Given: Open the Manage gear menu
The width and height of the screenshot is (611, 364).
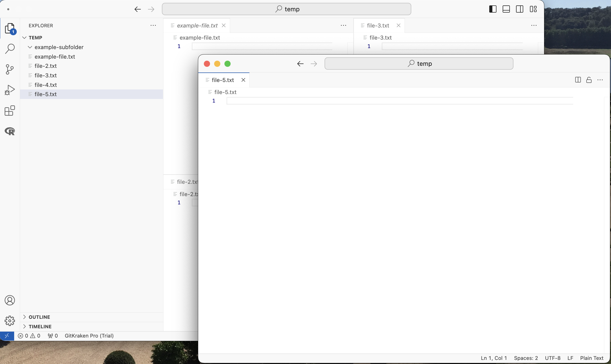Looking at the screenshot, I should coord(10,321).
